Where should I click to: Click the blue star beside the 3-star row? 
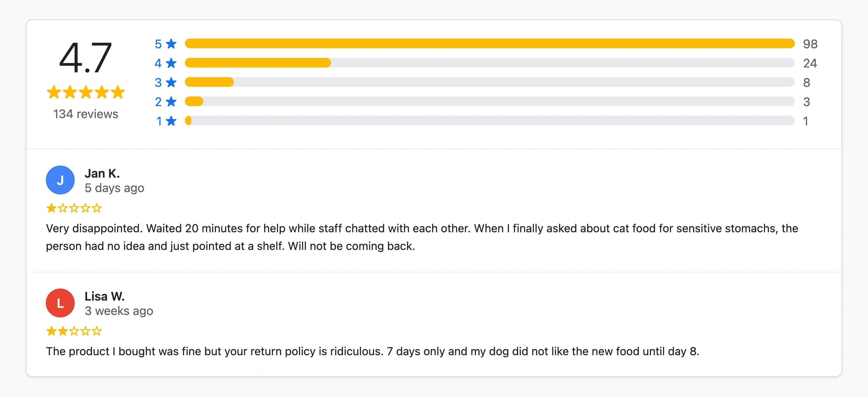(171, 82)
